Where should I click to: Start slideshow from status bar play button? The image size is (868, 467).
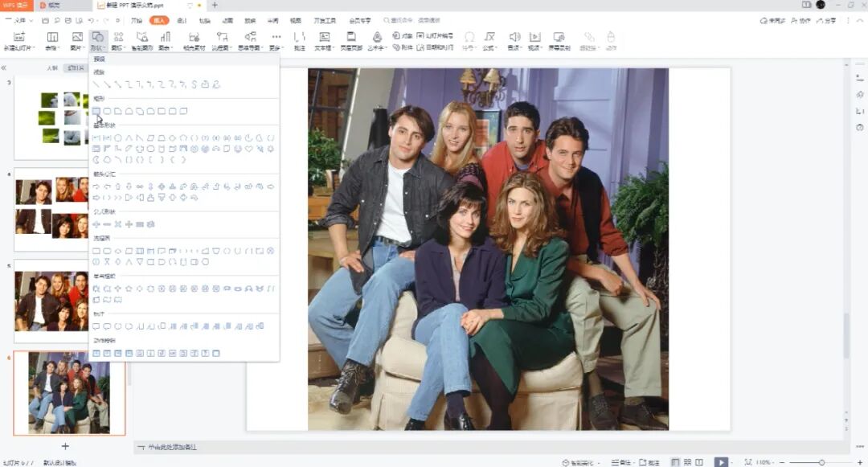click(721, 462)
